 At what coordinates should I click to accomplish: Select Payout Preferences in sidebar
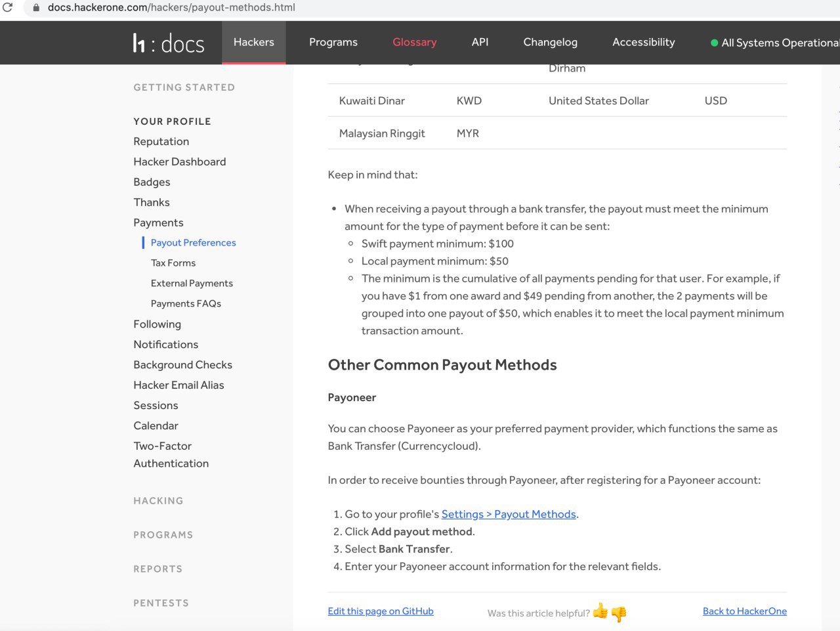coord(194,242)
